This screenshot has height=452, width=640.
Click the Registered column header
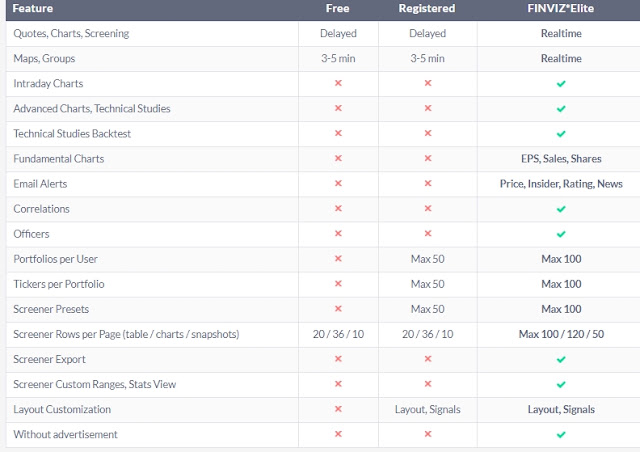tap(427, 9)
